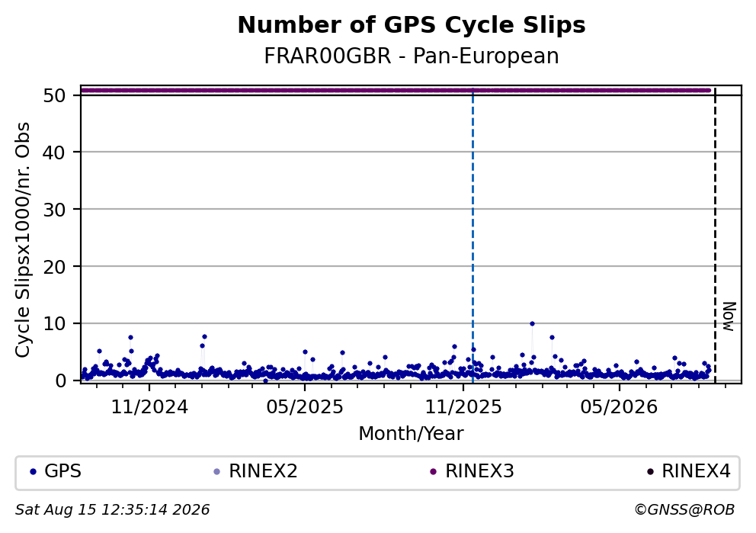Click the y-axis tick value 20
The height and width of the screenshot is (533, 756).
point(54,266)
